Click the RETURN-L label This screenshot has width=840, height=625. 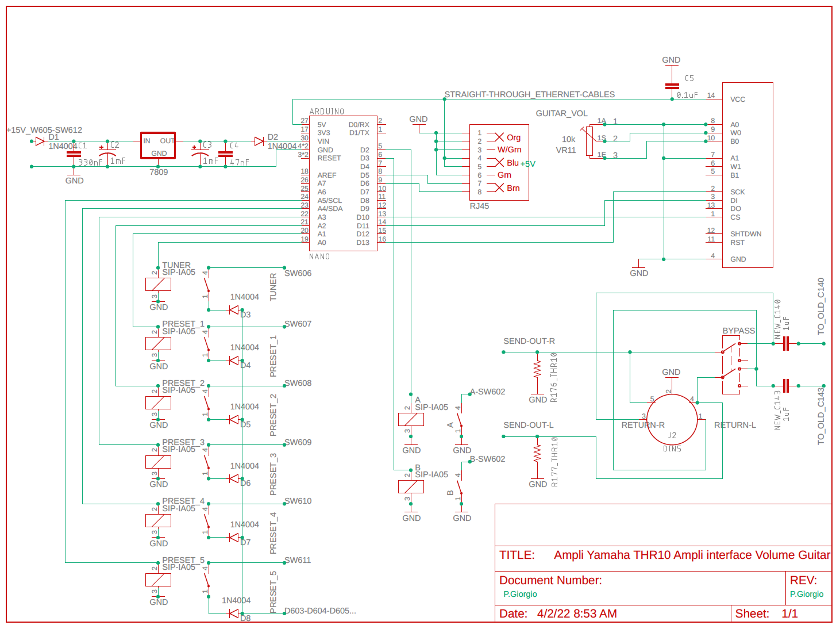click(x=735, y=425)
